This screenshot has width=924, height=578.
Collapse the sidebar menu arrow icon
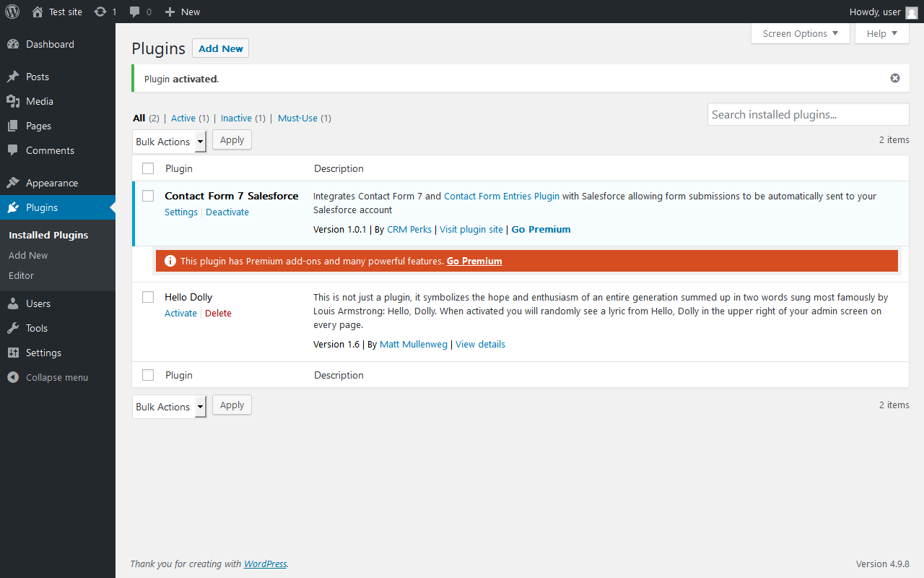tap(13, 377)
